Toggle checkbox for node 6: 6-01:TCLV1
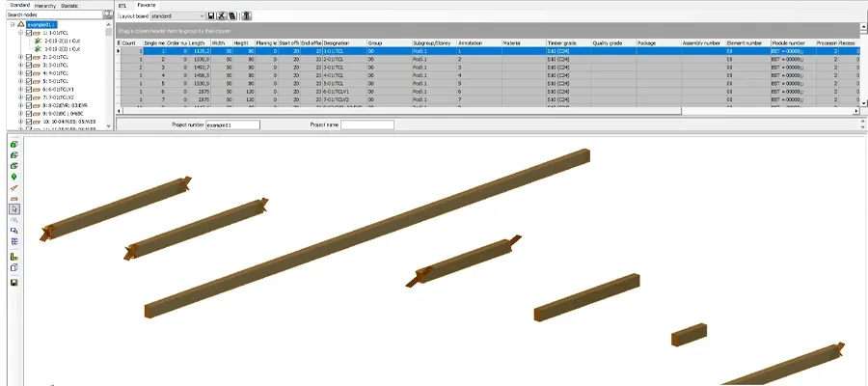The height and width of the screenshot is (386, 868). click(x=29, y=89)
